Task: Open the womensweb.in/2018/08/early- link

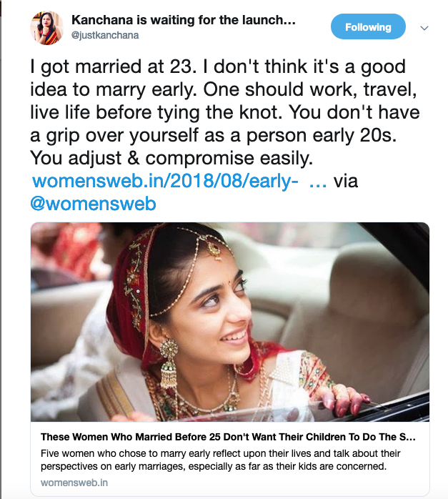Action: [x=165, y=181]
